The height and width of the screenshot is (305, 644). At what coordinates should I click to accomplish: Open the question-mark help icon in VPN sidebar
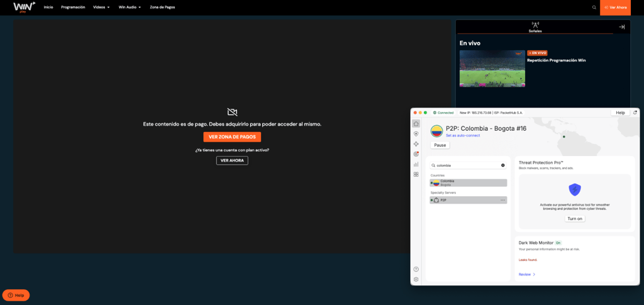point(416,269)
